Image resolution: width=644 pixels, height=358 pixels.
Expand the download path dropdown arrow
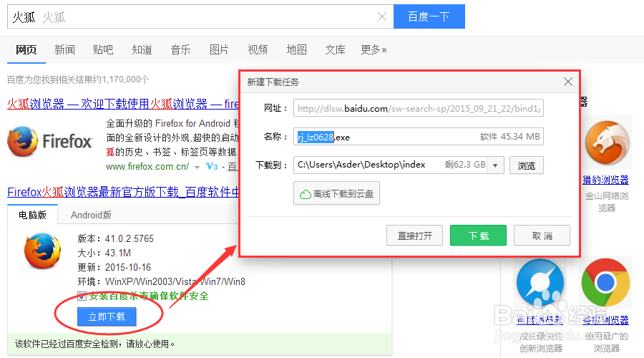click(495, 165)
